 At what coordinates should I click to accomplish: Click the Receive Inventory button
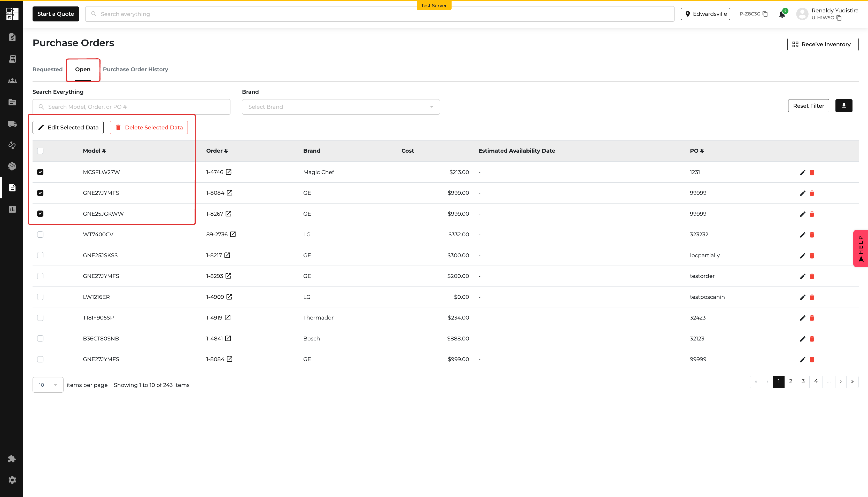click(823, 44)
